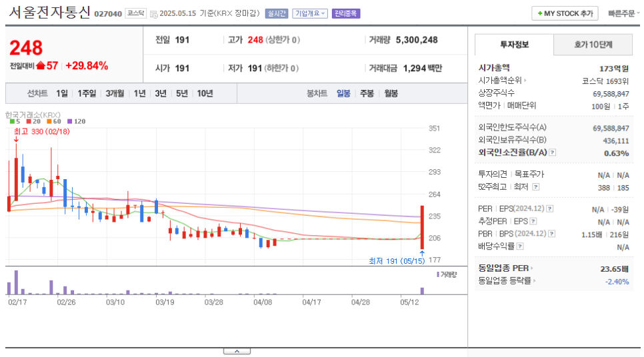
Task: Click the purple 120-day moving average swatch
Action: point(70,121)
